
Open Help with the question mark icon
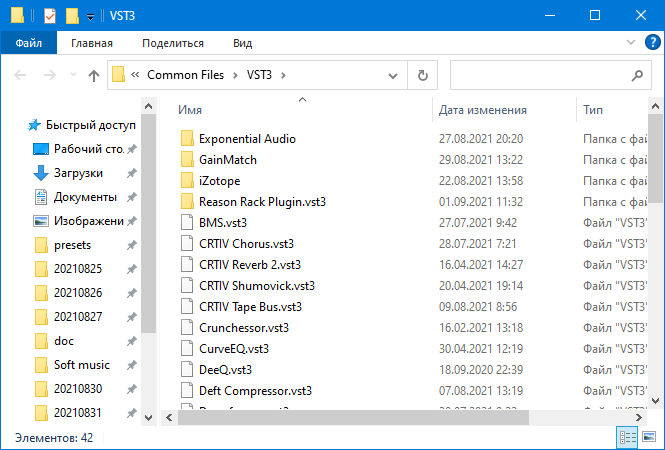click(x=652, y=42)
